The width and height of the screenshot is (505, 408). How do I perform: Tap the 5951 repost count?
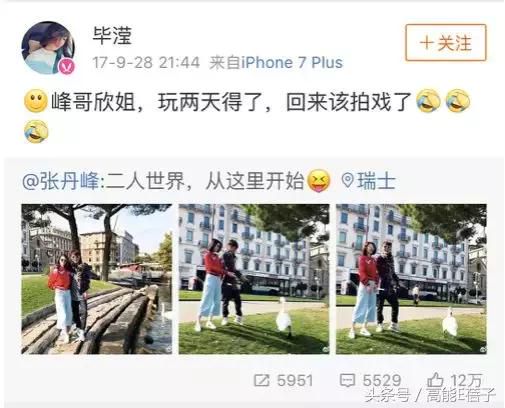[x=295, y=380]
